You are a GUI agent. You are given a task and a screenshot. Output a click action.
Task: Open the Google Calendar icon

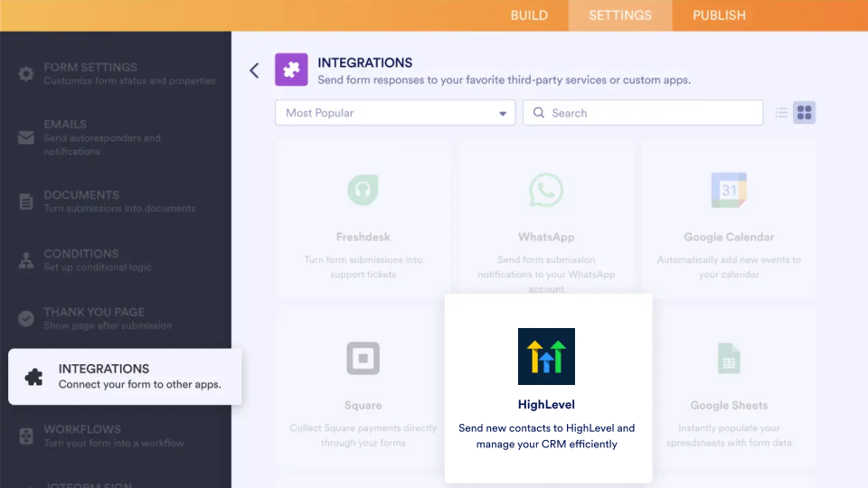click(x=728, y=191)
